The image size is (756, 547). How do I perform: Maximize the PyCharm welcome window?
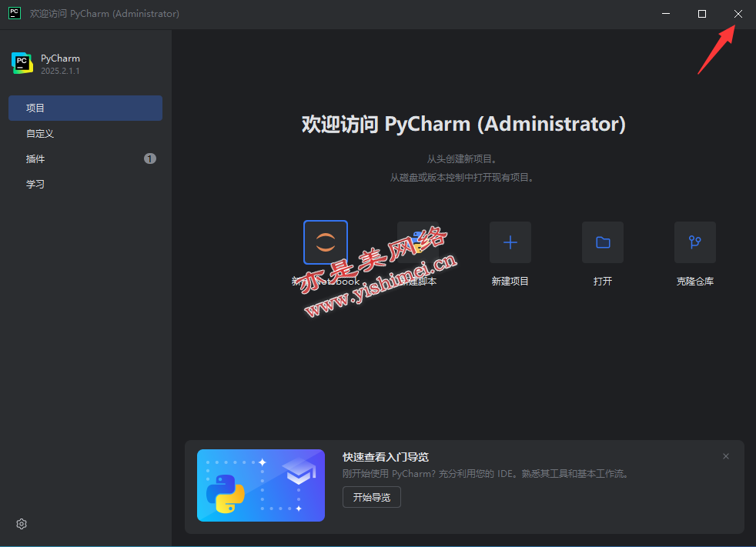tap(702, 14)
